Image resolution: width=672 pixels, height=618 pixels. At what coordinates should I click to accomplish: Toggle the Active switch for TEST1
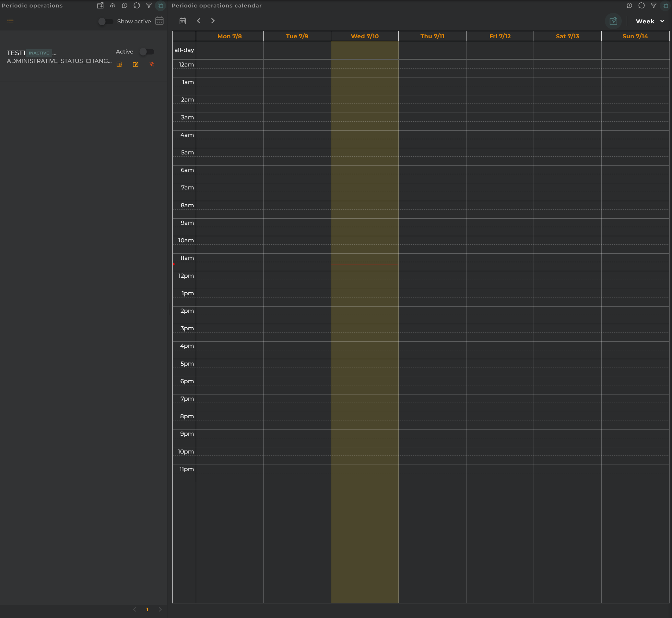[147, 52]
